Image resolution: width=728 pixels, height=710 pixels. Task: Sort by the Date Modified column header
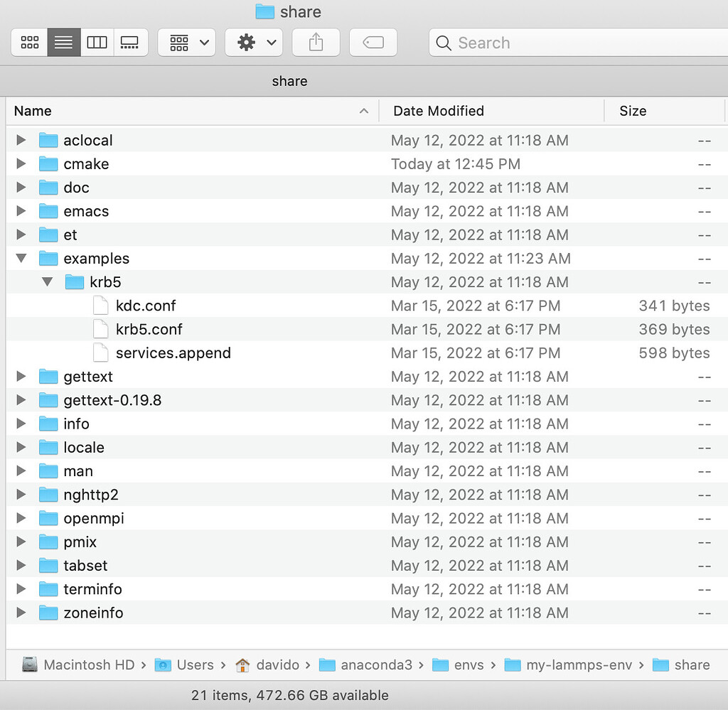[x=438, y=111]
